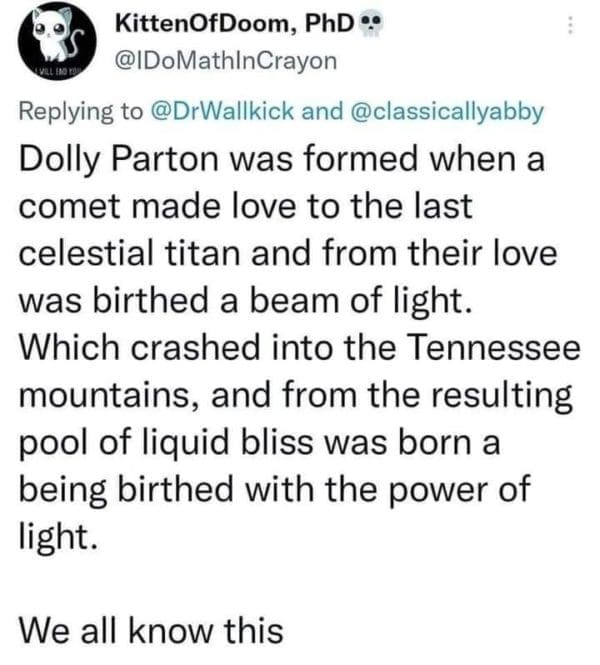This screenshot has height=665, width=600.
Task: Click the closing line "We all know this"
Action: pyautogui.click(x=152, y=629)
